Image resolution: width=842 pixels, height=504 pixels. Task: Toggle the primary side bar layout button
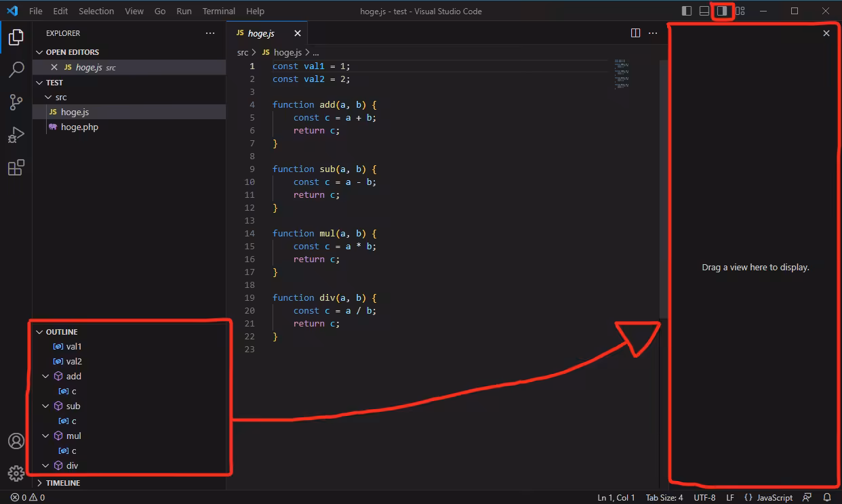click(x=687, y=11)
